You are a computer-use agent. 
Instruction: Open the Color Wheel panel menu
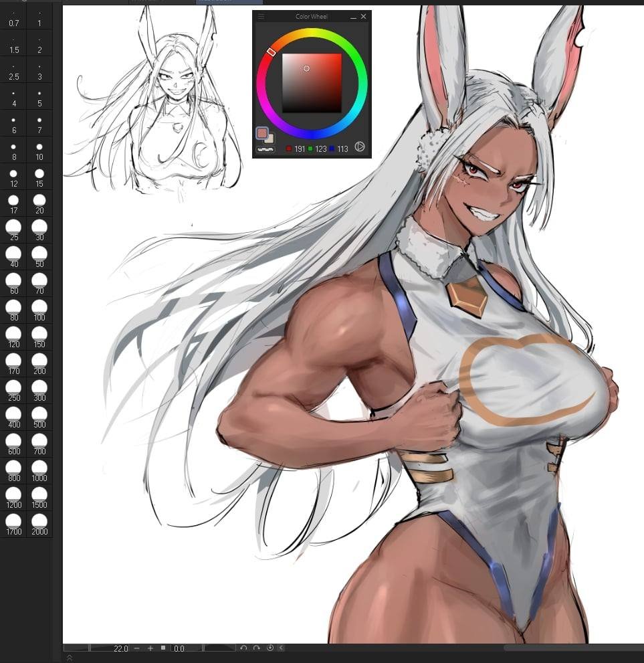click(261, 17)
